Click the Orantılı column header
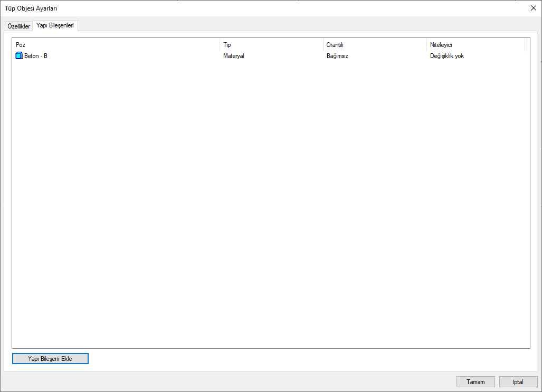Image resolution: width=542 pixels, height=392 pixels. pos(375,45)
